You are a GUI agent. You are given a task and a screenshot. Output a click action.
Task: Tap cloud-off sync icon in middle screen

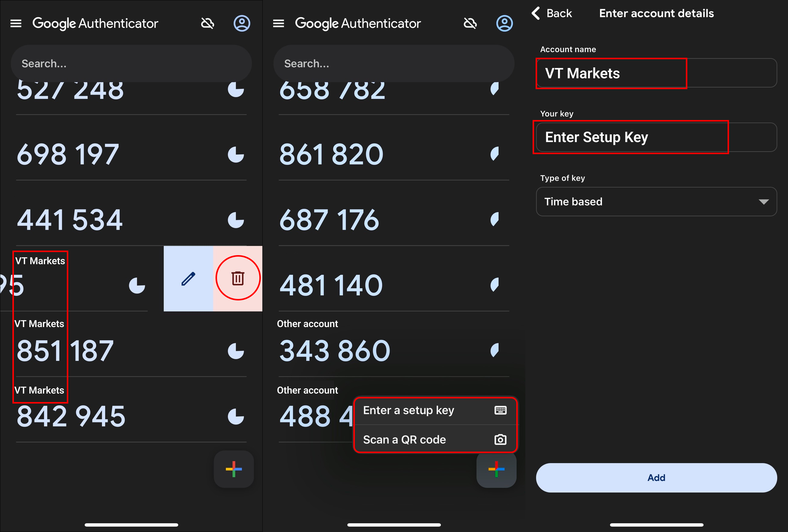470,23
